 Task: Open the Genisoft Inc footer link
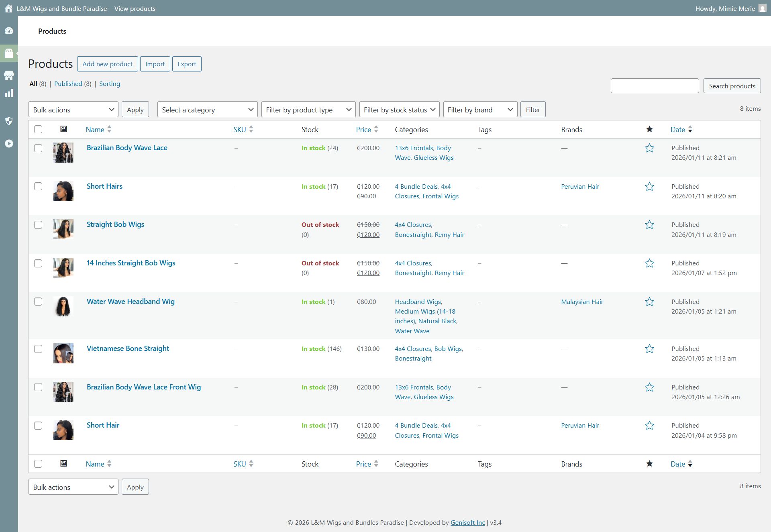[x=467, y=522]
